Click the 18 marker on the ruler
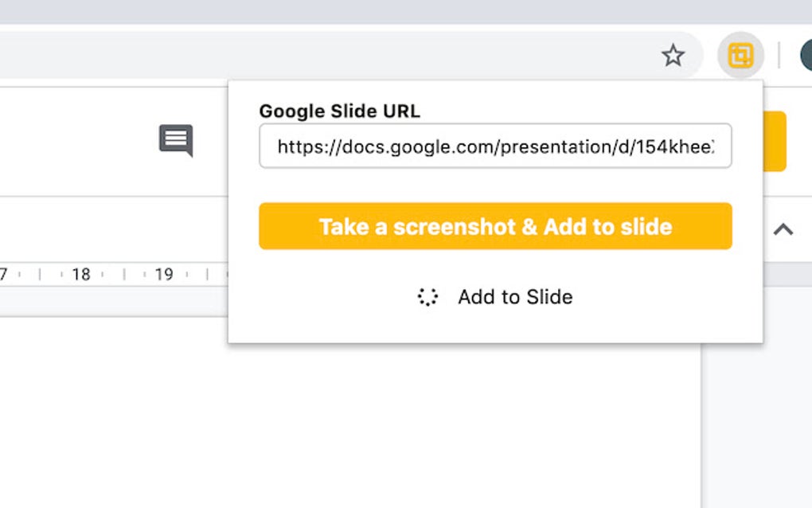Image resolution: width=812 pixels, height=508 pixels. 82,274
